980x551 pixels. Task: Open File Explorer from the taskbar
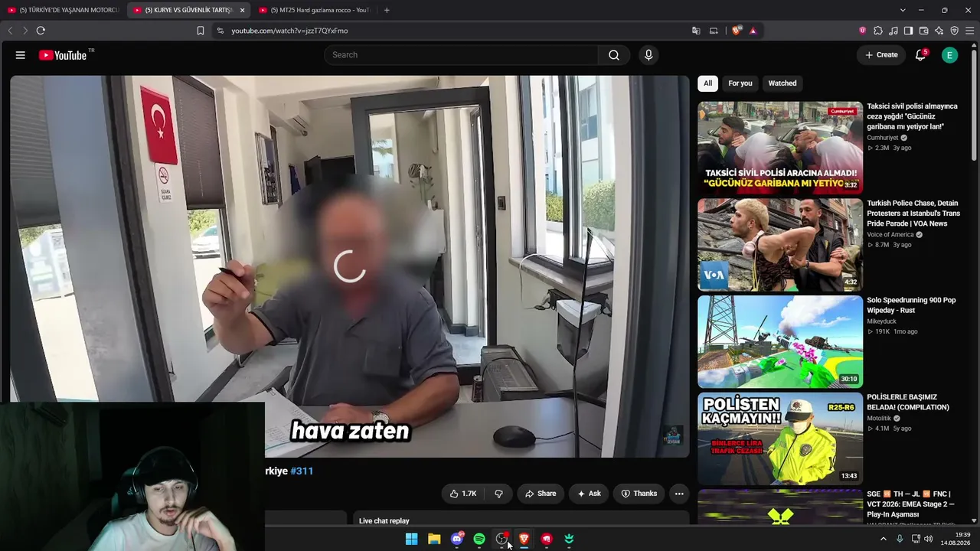coord(434,539)
